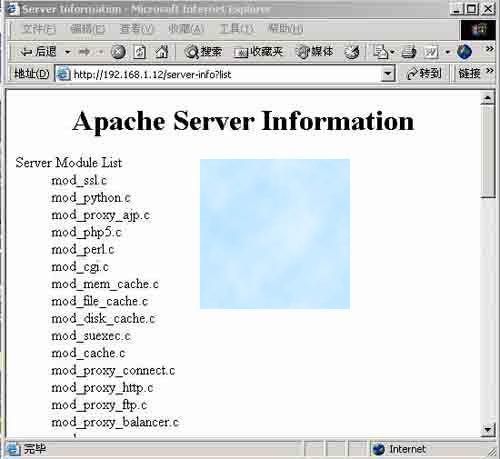
Task: Click the 'mod_python.c' entry
Action: [x=91, y=198]
